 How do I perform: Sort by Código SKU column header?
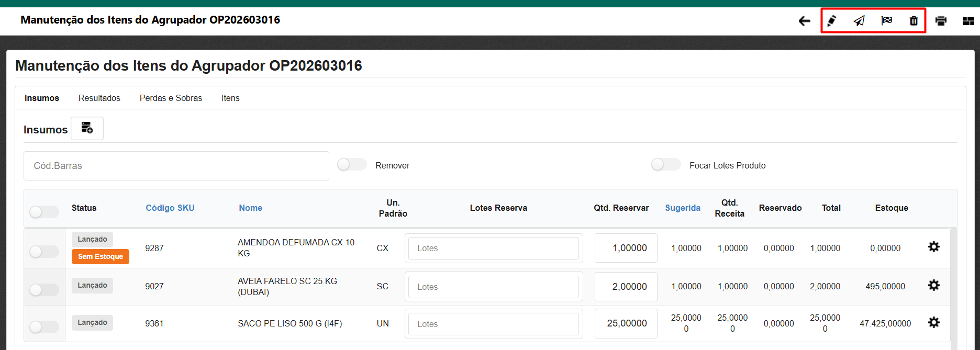click(x=170, y=208)
